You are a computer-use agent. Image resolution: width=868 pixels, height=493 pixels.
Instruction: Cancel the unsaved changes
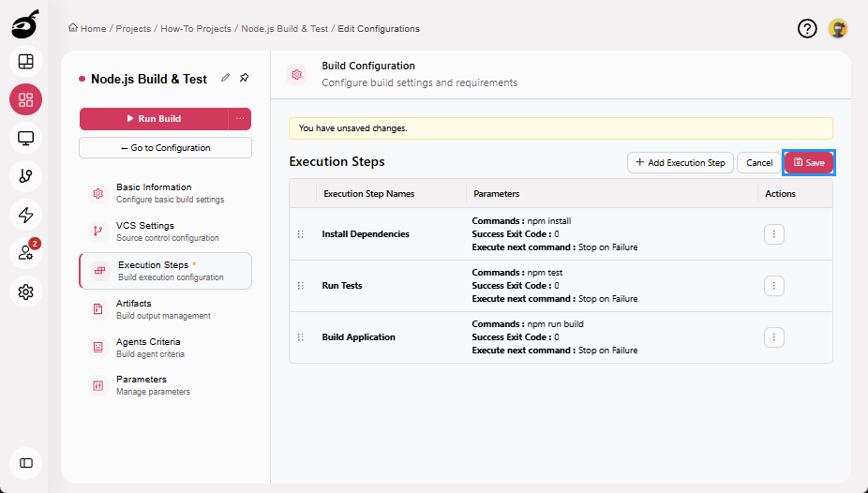coord(759,163)
